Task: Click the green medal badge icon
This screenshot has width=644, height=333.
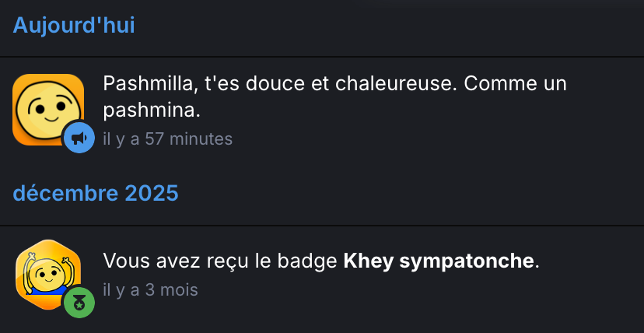Action: point(79,303)
